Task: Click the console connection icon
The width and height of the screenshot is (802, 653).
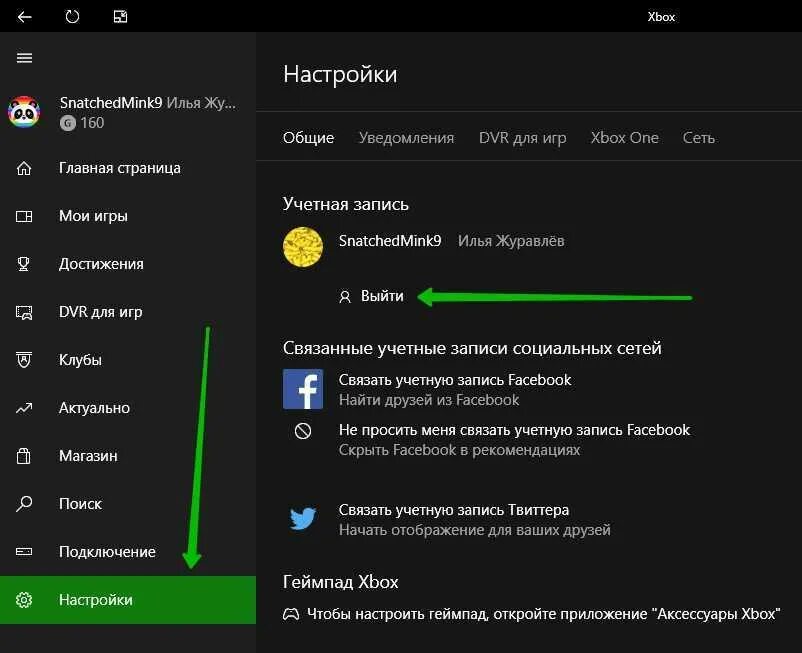Action: 24,552
